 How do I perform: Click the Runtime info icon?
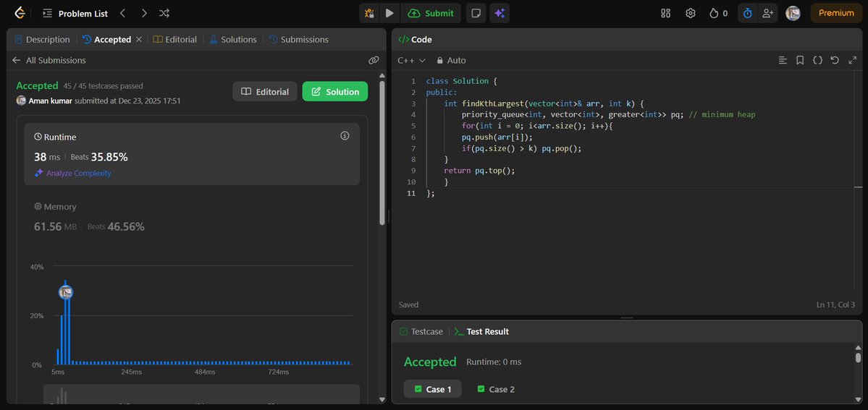tap(345, 135)
